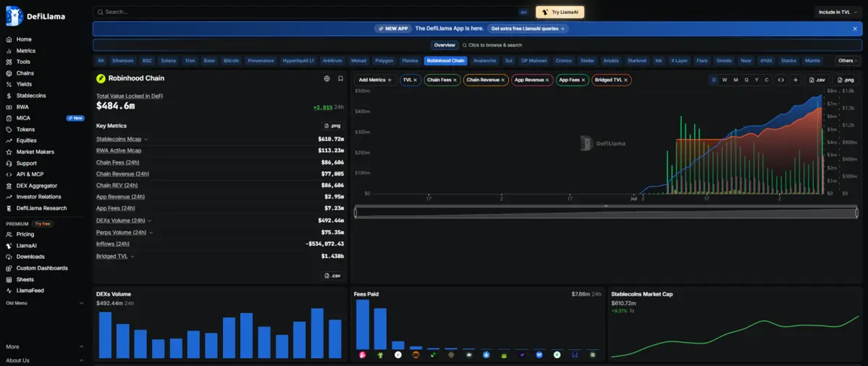Click Get extra free LlamaAI queries

[528, 29]
